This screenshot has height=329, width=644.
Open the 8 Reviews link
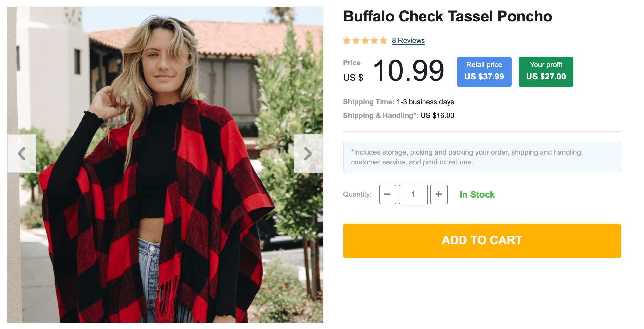click(408, 41)
